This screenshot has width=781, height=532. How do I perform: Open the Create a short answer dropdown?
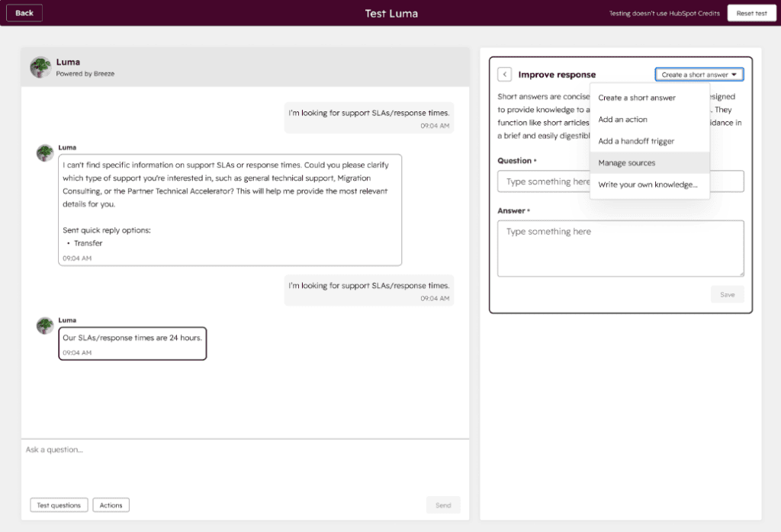pos(699,74)
